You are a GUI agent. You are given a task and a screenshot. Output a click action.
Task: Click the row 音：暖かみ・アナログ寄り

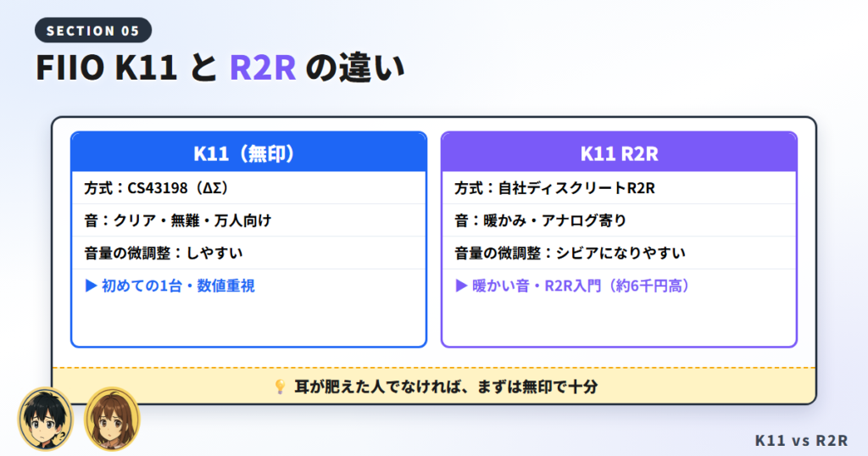click(x=619, y=220)
